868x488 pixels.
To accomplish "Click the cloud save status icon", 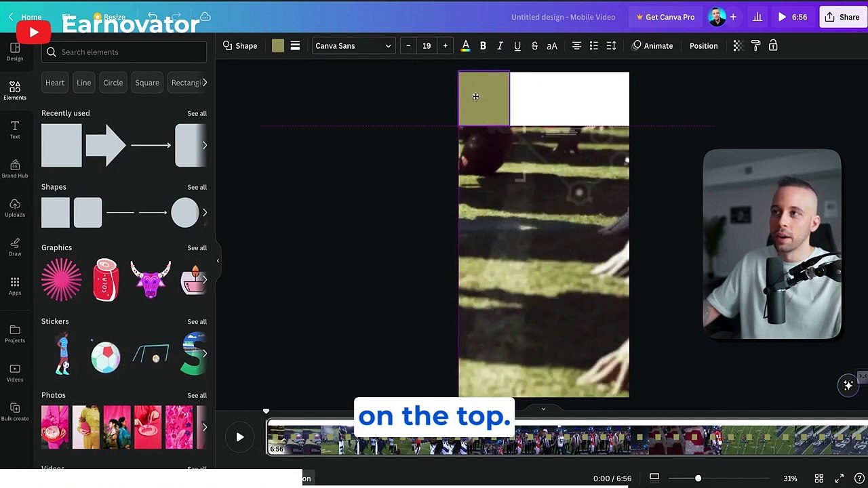I will [205, 17].
